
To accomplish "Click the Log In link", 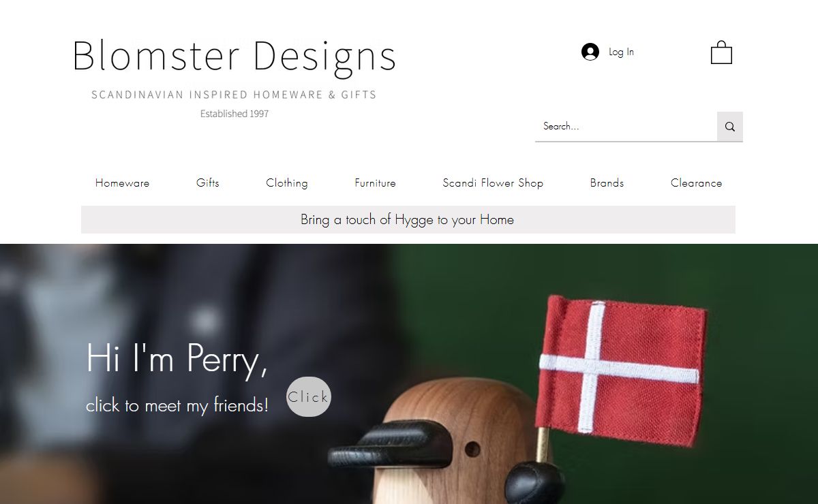I will click(621, 52).
